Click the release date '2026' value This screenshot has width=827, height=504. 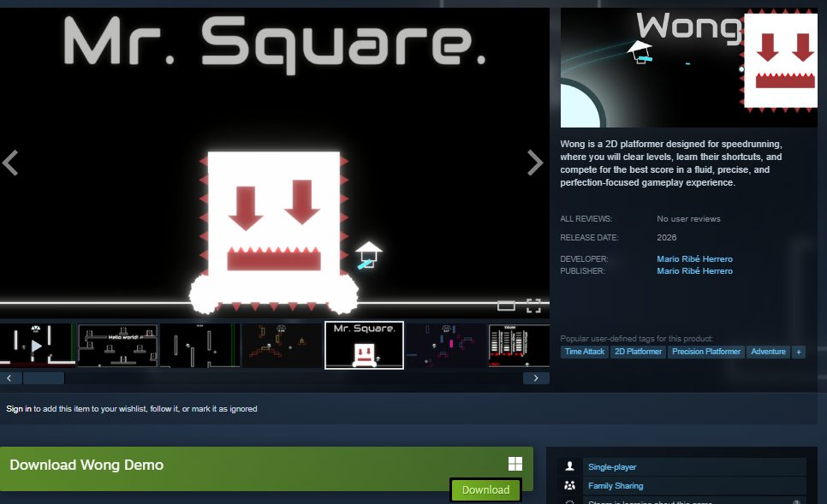click(667, 238)
